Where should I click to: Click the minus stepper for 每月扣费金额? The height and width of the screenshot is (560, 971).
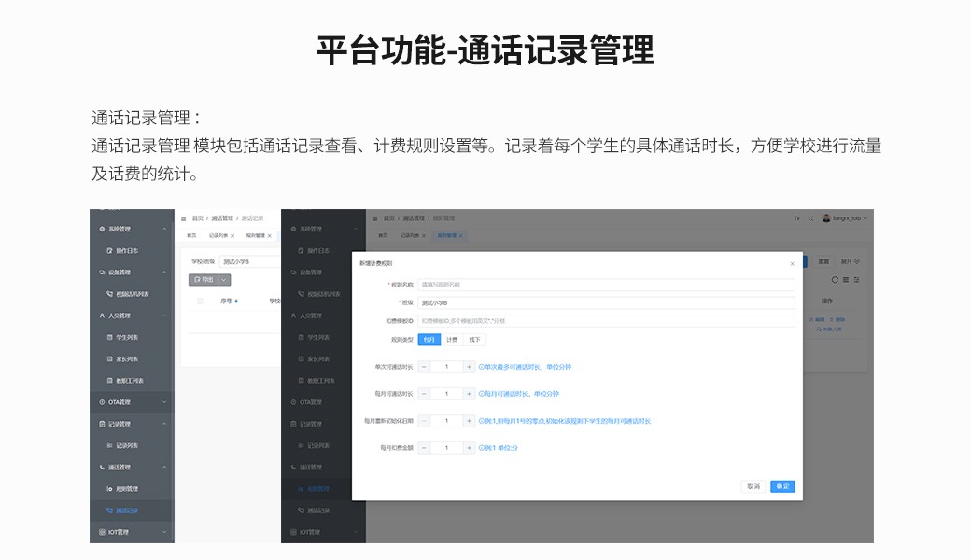pyautogui.click(x=425, y=448)
